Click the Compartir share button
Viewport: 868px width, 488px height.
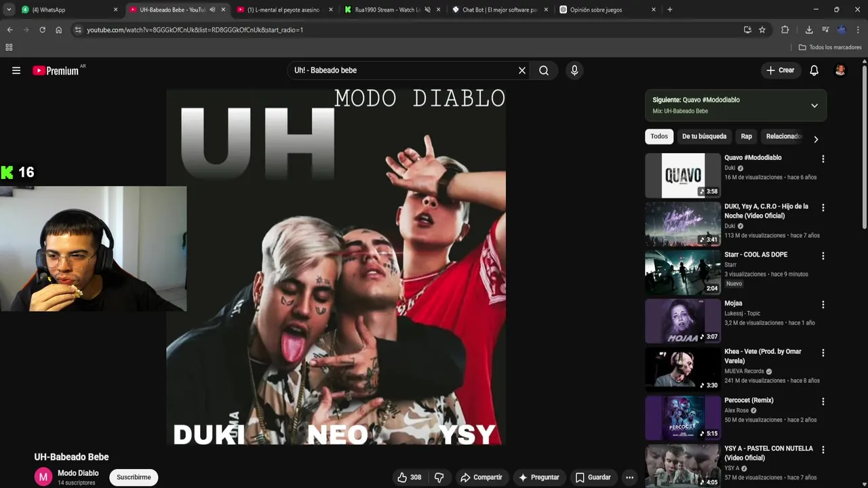(481, 477)
